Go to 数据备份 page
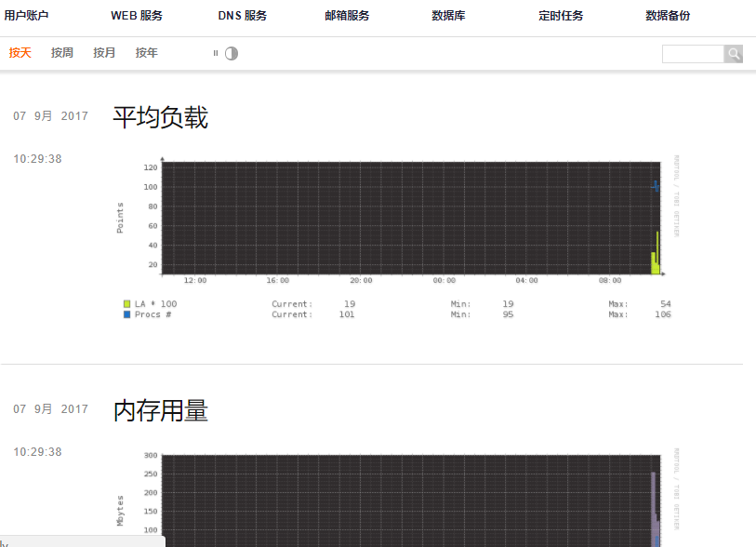This screenshot has width=756, height=547. 668,16
